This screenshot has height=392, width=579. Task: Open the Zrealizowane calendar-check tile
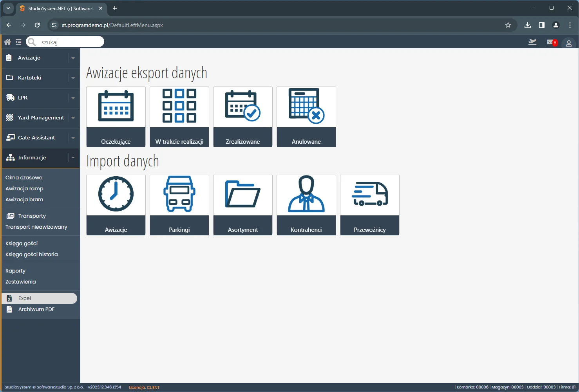pyautogui.click(x=243, y=117)
